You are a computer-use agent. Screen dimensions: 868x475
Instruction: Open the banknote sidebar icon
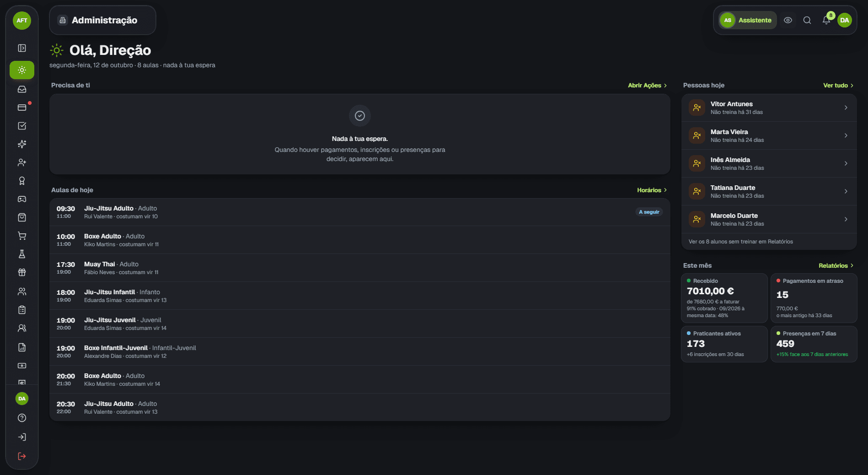(x=22, y=366)
